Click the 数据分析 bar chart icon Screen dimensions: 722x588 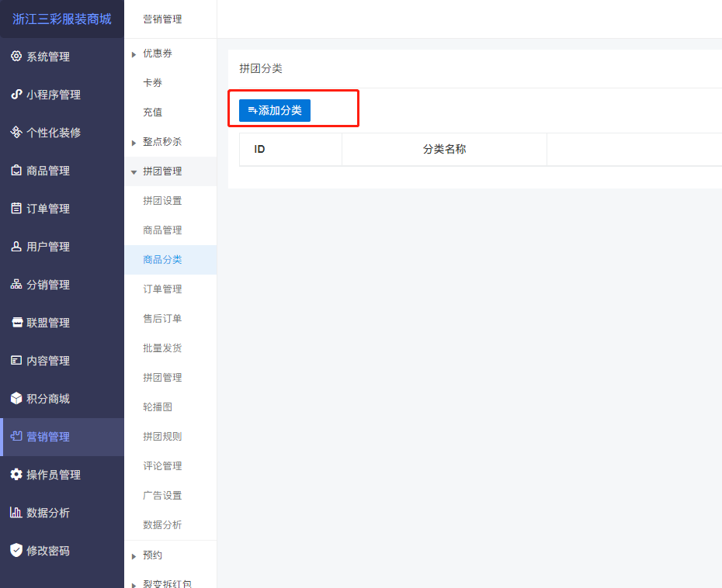click(x=16, y=512)
